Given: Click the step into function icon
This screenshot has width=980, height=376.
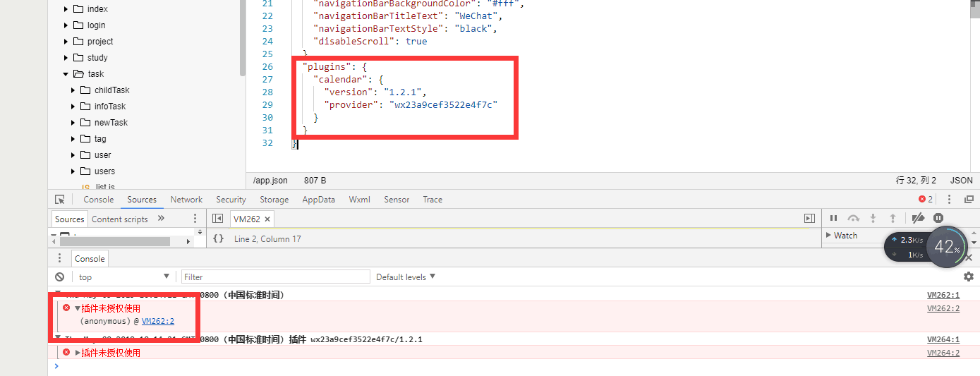Looking at the screenshot, I should (873, 219).
